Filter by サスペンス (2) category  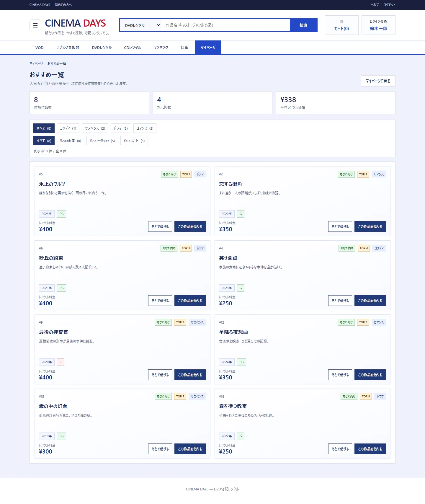point(95,128)
